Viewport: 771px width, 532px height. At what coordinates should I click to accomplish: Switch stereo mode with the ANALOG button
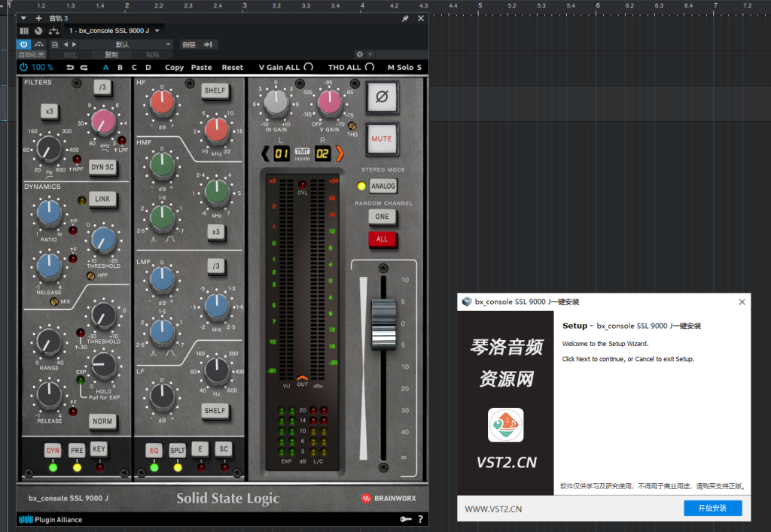point(383,186)
